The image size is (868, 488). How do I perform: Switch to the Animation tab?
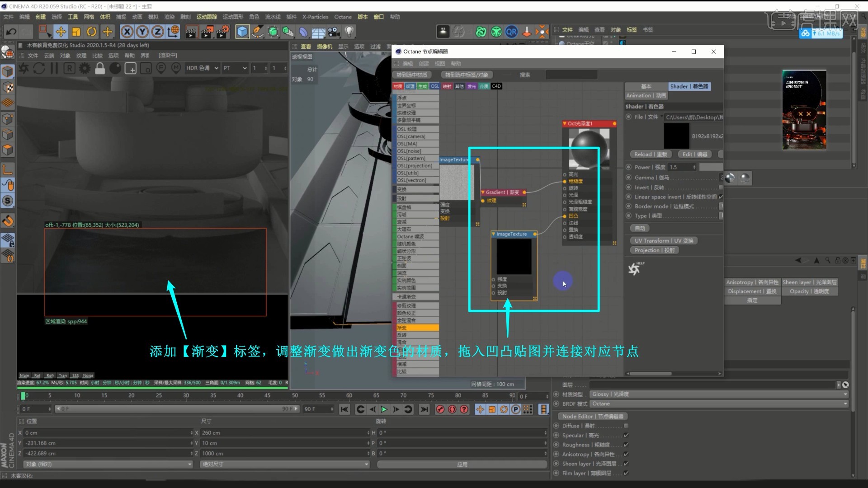point(646,95)
